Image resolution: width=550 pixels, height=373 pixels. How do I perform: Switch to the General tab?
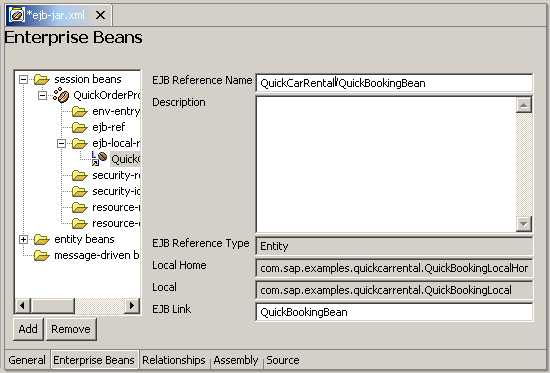[27, 360]
